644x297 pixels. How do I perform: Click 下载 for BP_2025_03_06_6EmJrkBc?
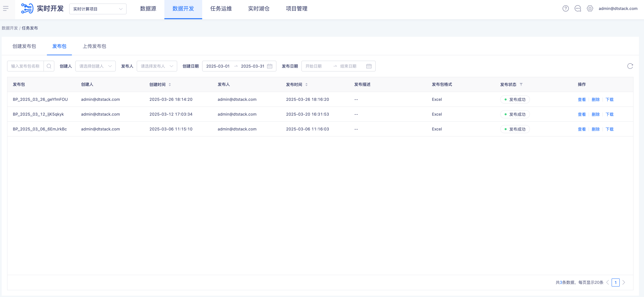[610, 129]
